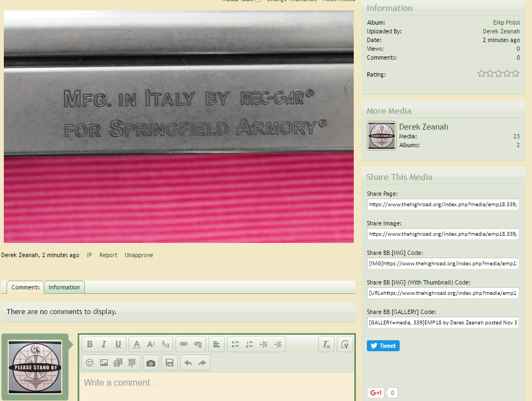Select the Share BB [GALLERY] Code field
This screenshot has width=532, height=401.
[x=442, y=323]
